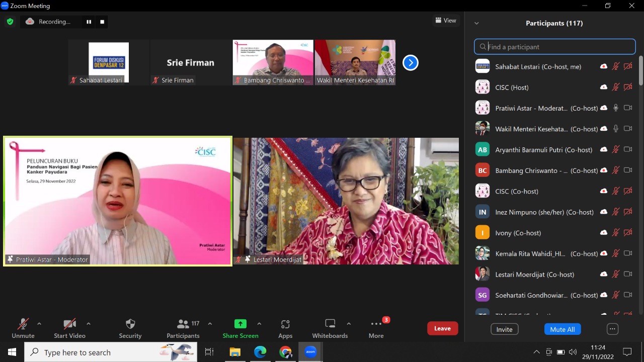
Task: Open the More options menu
Action: pyautogui.click(x=376, y=328)
